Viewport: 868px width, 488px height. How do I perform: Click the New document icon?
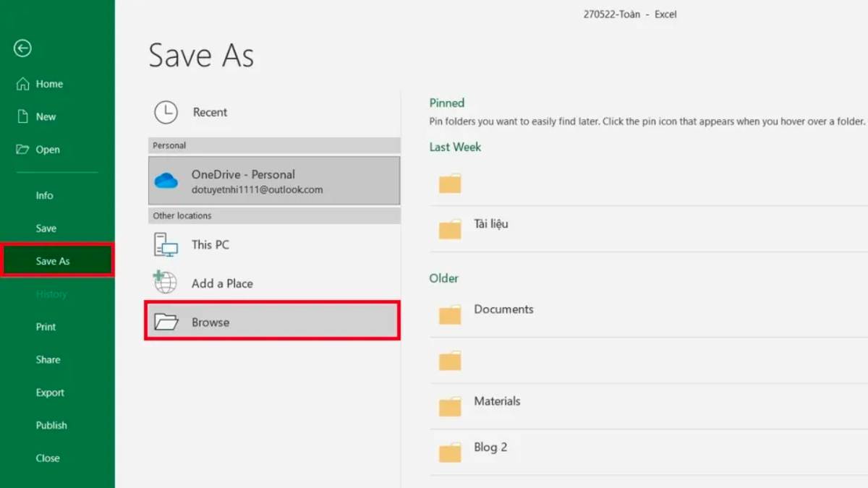[23, 116]
